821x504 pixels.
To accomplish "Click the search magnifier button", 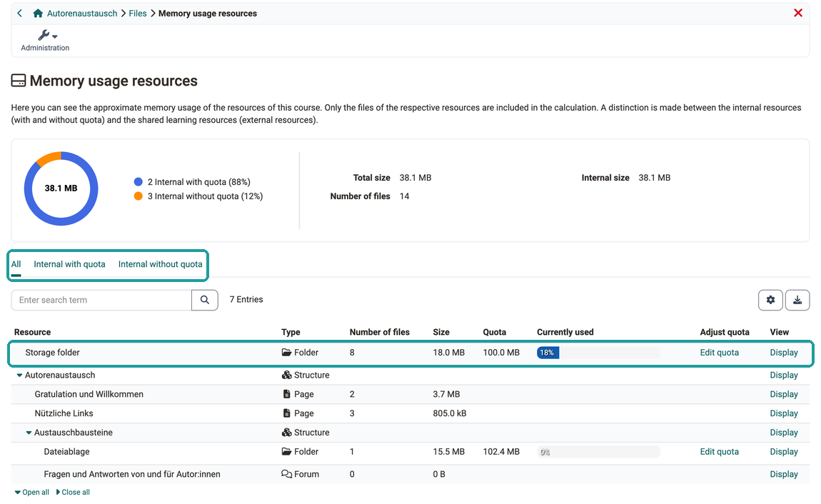I will (x=205, y=300).
